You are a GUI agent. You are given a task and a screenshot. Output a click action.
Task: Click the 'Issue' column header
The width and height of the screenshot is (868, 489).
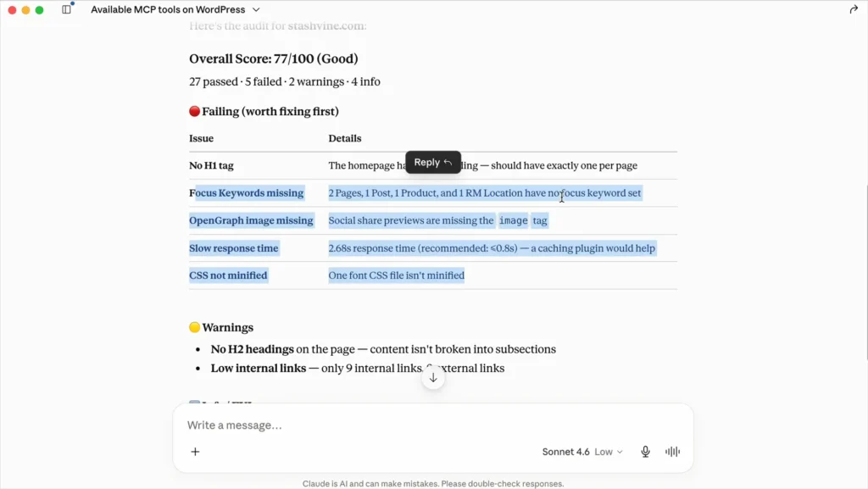pos(201,138)
